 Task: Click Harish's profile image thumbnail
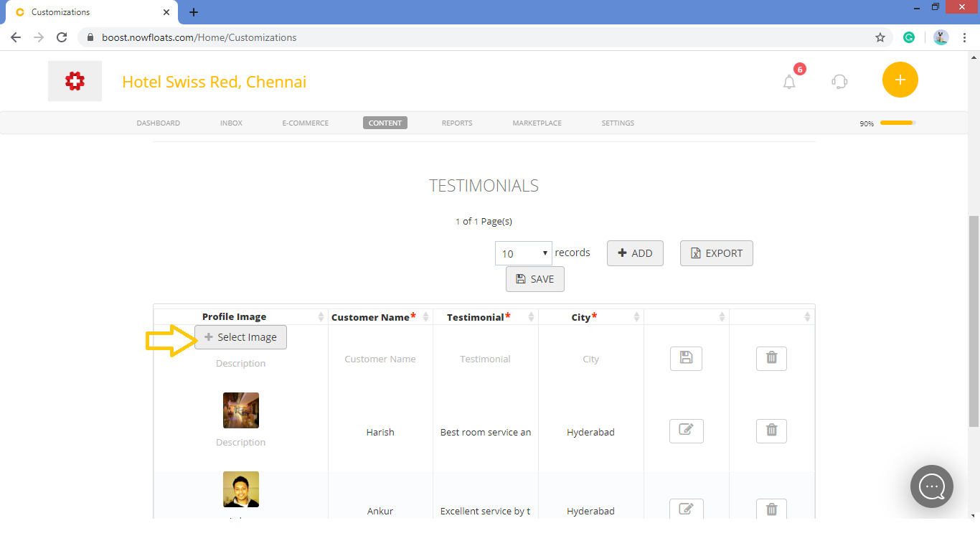coord(241,410)
